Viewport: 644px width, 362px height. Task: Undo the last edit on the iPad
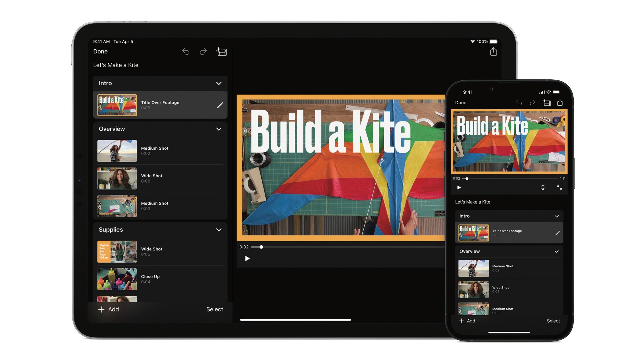point(185,51)
